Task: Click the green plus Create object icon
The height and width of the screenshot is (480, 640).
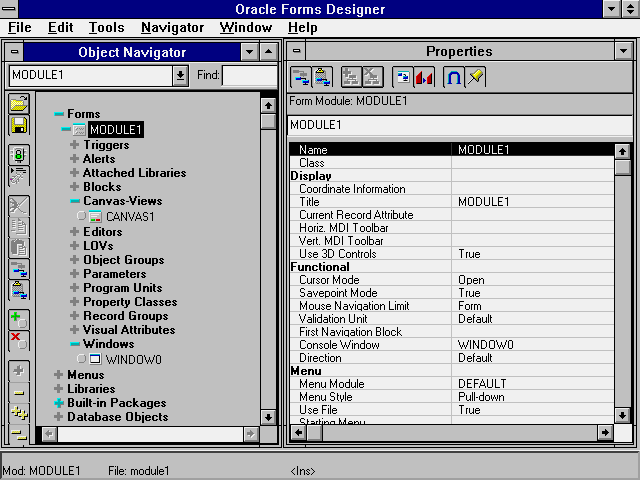Action: pos(18,320)
